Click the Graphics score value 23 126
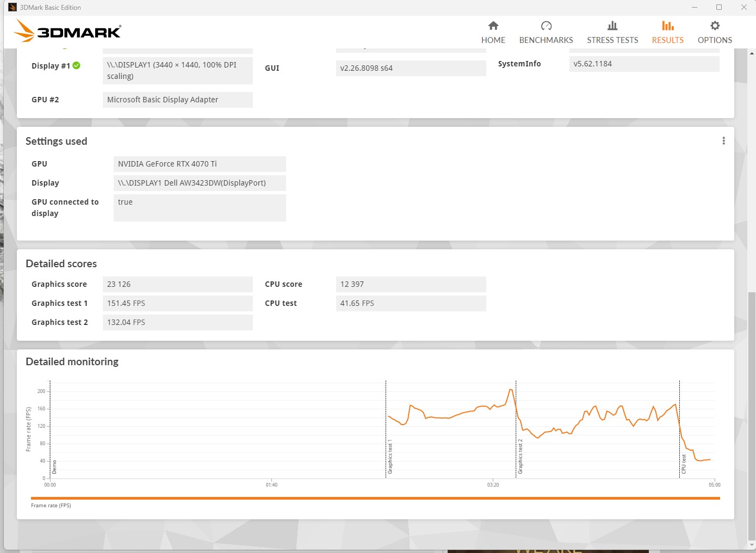 [177, 284]
